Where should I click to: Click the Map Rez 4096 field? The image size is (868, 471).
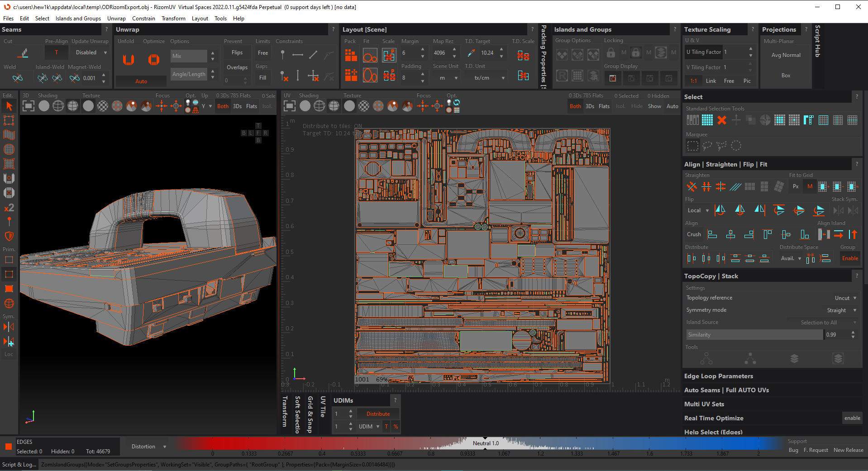click(x=440, y=53)
